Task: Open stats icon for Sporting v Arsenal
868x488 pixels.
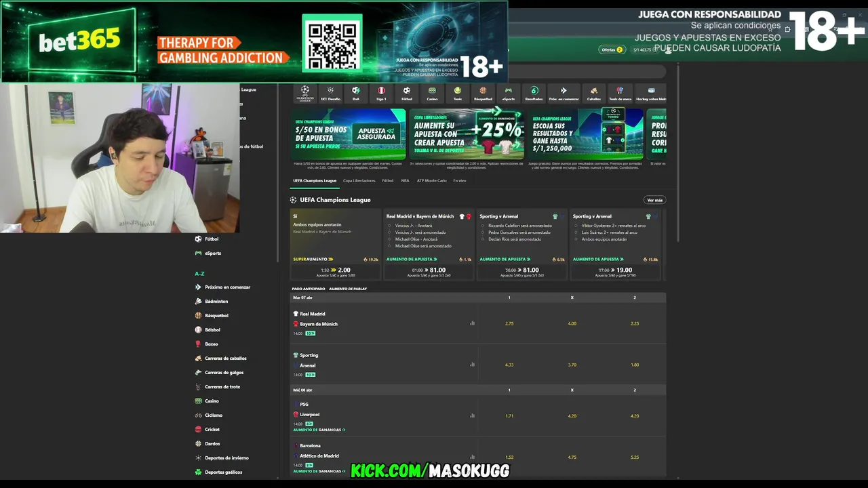Action: click(472, 365)
